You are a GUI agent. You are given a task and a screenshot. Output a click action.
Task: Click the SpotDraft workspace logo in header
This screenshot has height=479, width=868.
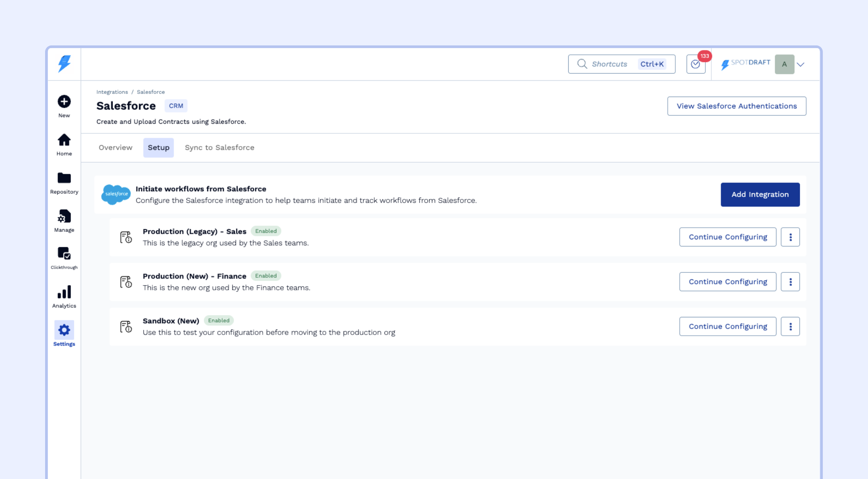[x=745, y=64]
